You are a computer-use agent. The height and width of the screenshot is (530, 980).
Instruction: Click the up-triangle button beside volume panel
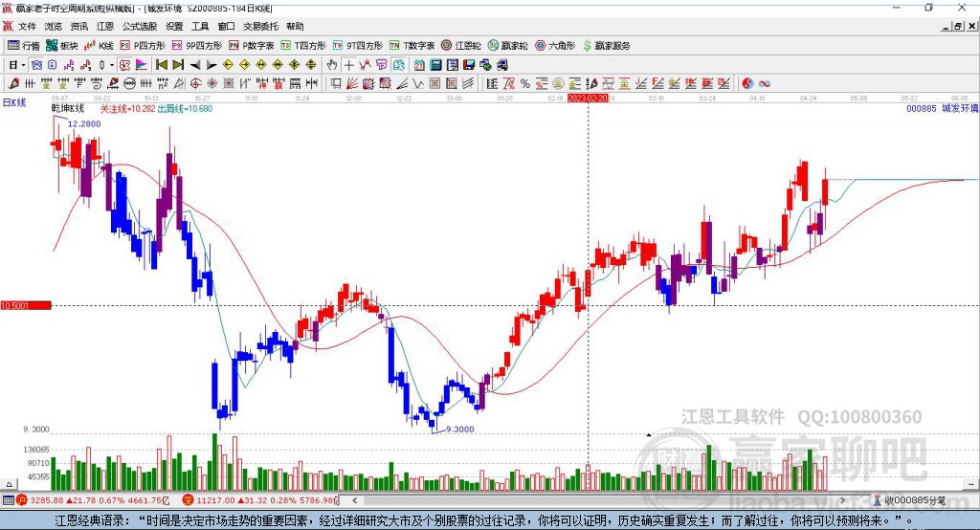pos(9,484)
